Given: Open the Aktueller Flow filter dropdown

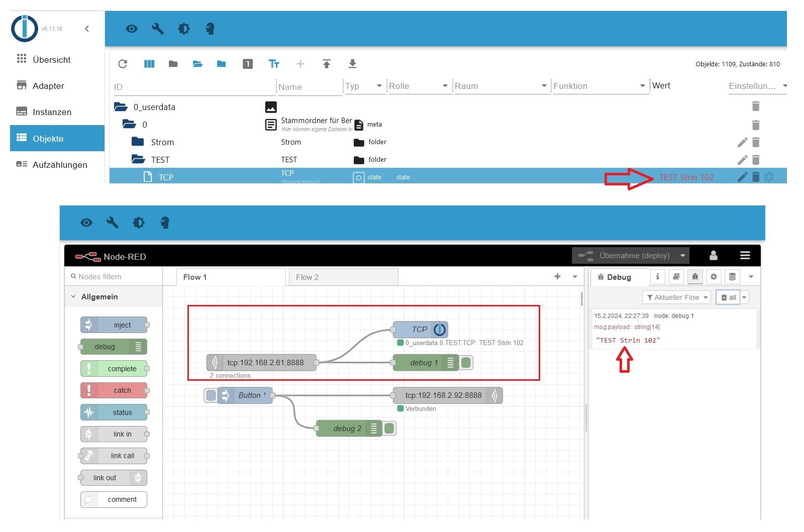Looking at the screenshot, I should click(x=676, y=297).
